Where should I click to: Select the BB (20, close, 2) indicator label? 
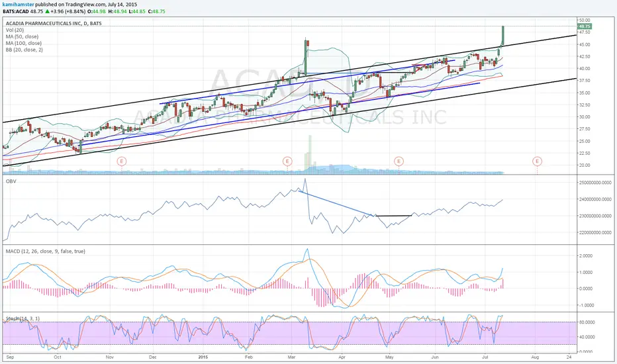(24, 50)
